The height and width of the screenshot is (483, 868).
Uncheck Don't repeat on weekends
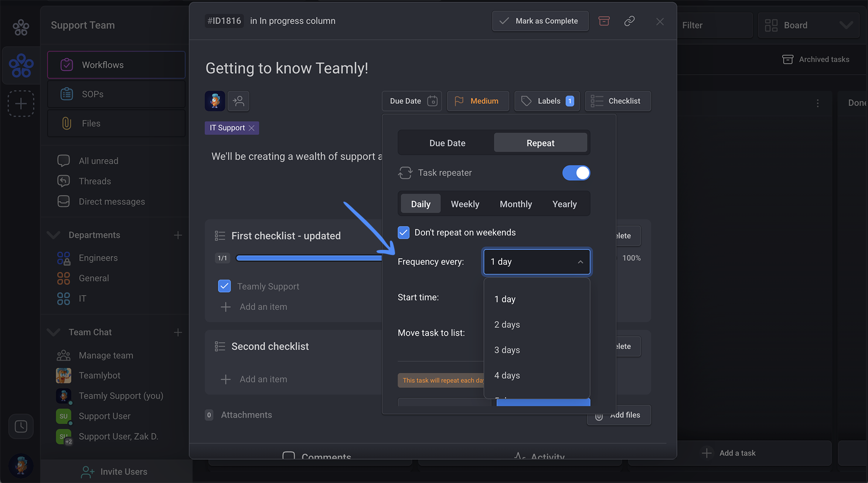[404, 233]
